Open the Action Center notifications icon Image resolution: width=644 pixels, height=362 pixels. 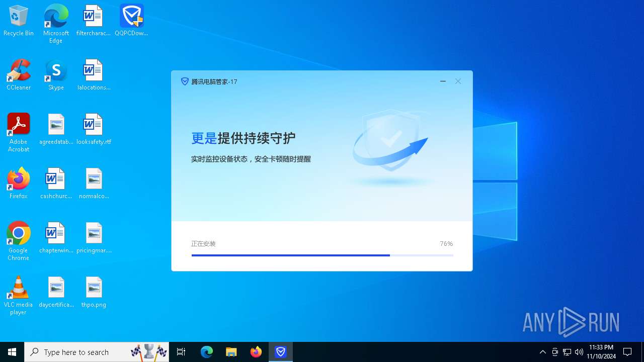[x=627, y=352]
